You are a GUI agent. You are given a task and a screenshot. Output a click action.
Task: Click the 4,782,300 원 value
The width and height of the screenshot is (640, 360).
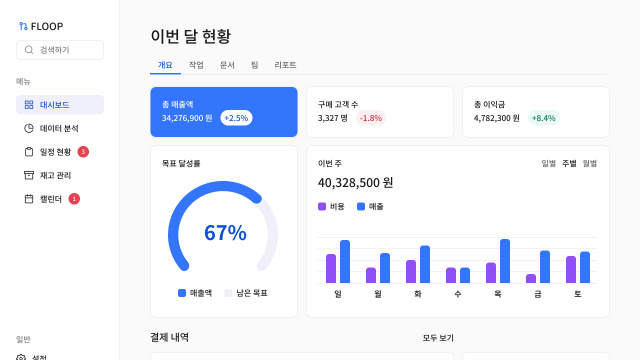point(497,118)
